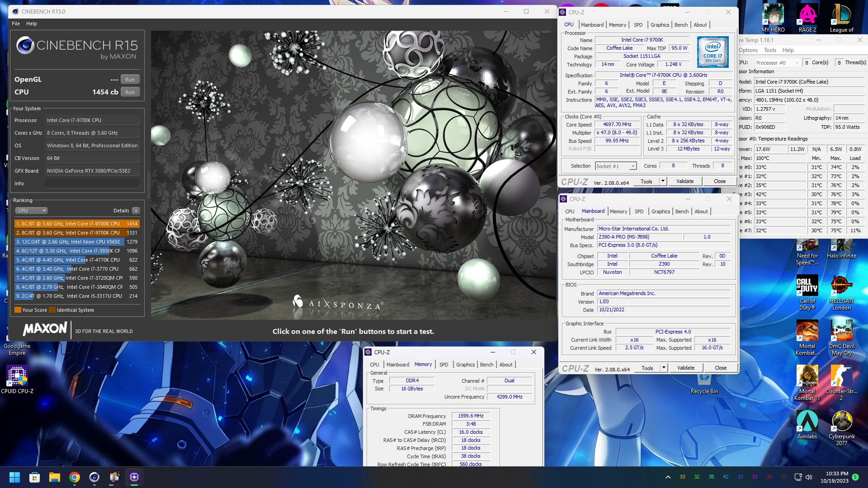The width and height of the screenshot is (868, 488).
Task: Run the OpenGL benchmark
Action: (x=130, y=80)
